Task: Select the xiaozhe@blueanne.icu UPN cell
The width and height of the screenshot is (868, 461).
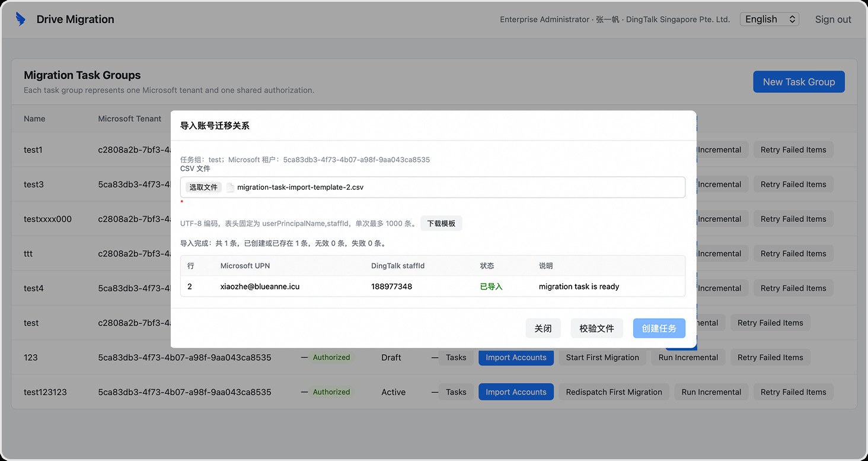Action: 260,286
